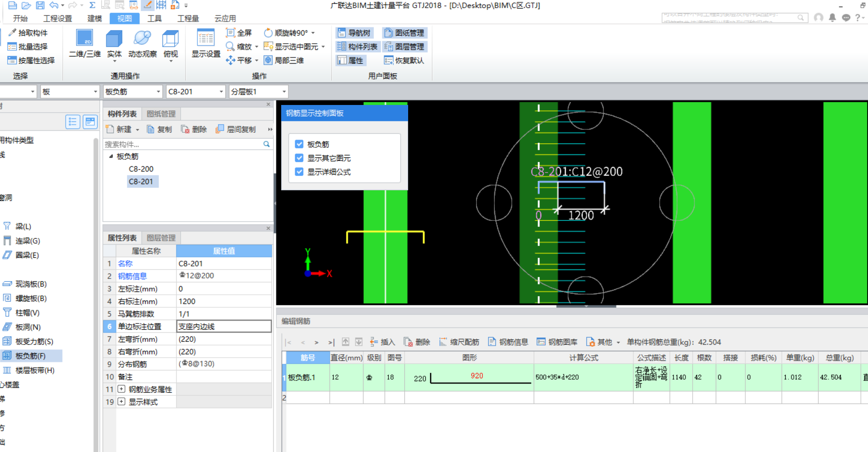Click the sum Σ calculate icon
The height and width of the screenshot is (452, 868).
point(92,5)
